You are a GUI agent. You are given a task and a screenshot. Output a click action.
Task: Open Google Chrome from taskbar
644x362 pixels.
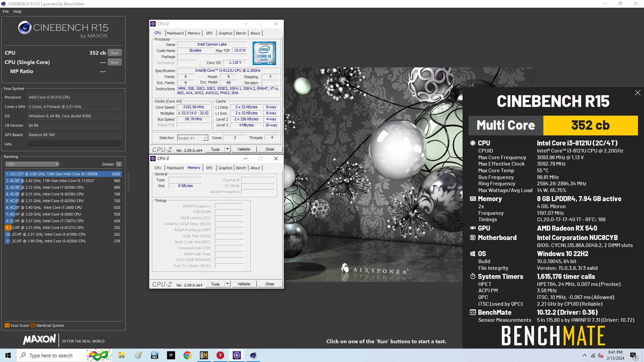tap(187, 355)
